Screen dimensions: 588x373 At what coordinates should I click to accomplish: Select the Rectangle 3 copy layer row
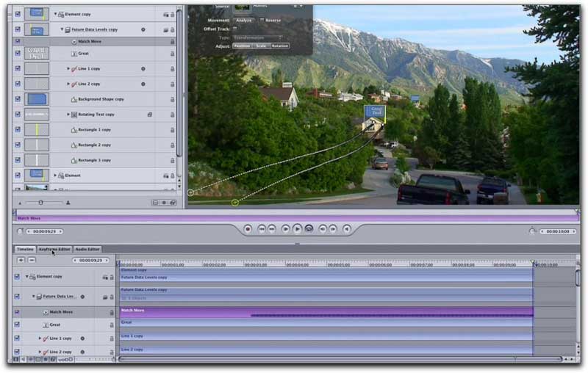click(95, 160)
